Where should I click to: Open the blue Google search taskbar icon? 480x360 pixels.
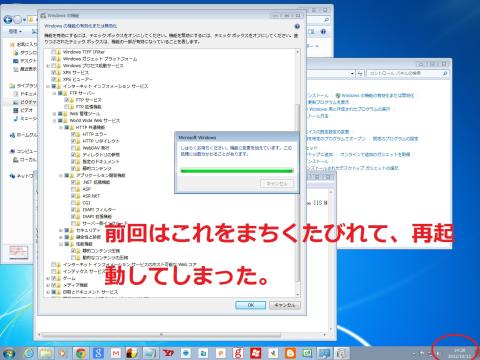click(x=98, y=353)
